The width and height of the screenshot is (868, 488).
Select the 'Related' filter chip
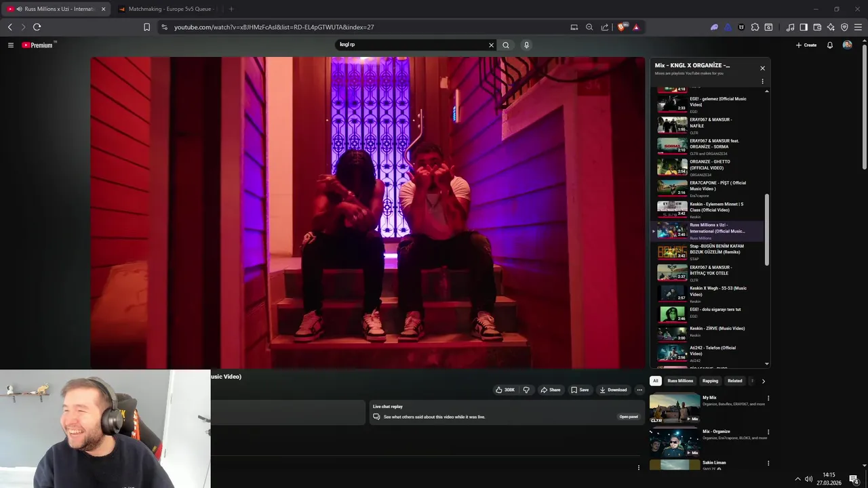pyautogui.click(x=734, y=381)
